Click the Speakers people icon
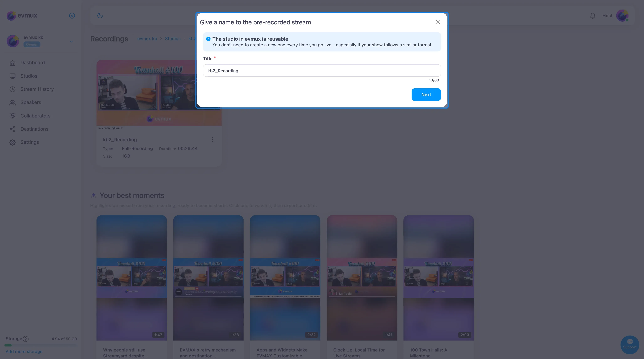Screen dimensions: 644x359 pos(13,102)
